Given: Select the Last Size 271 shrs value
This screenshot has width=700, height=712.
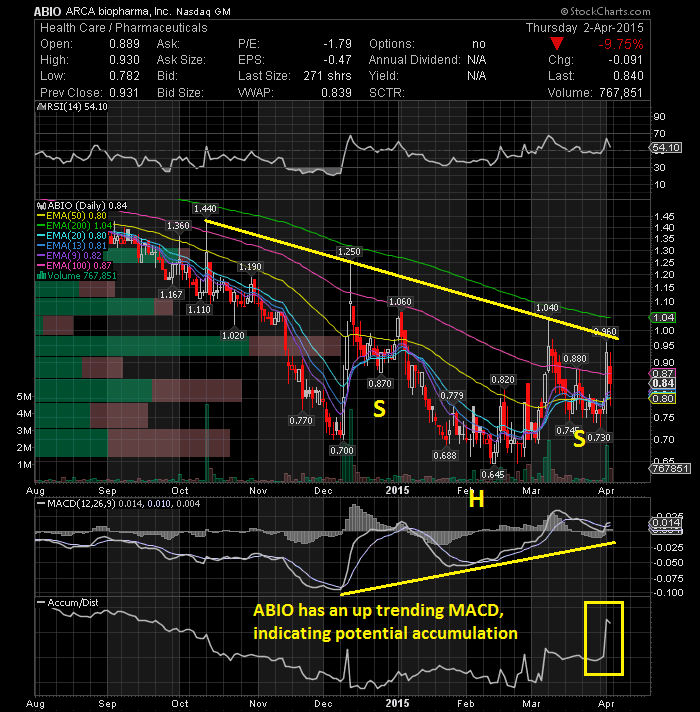Looking at the screenshot, I should [x=327, y=76].
